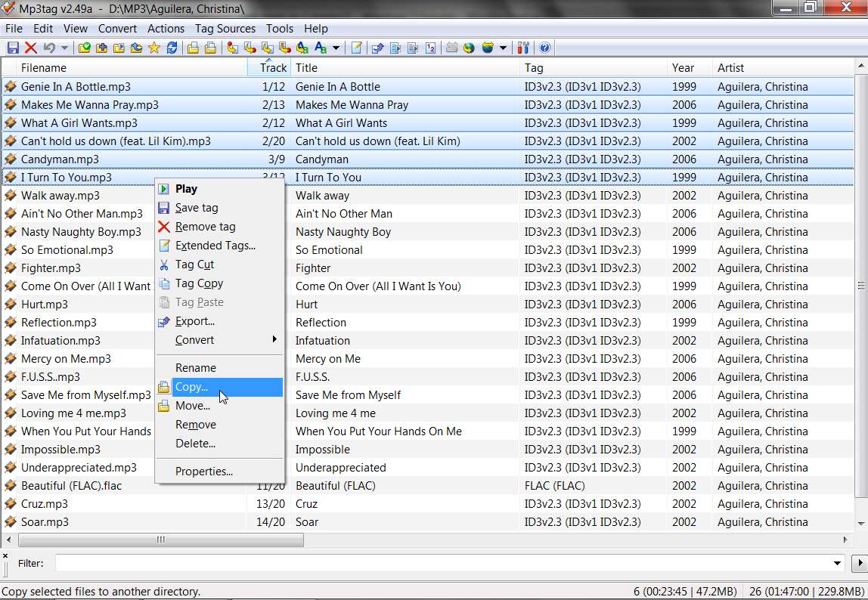
Task: Open the Actions quick dropdown arrow in the toolbar
Action: tap(336, 48)
